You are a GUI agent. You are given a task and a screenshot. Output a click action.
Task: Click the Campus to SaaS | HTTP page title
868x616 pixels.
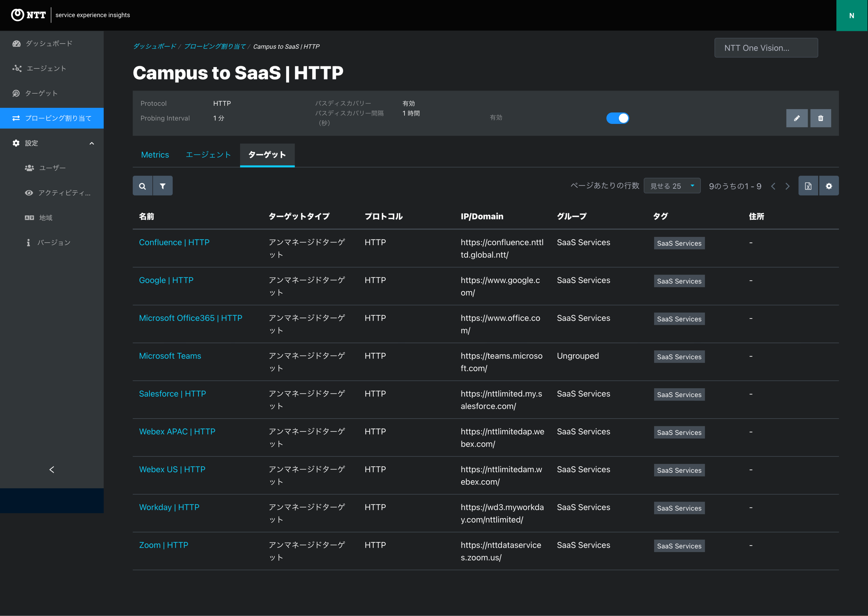pos(238,73)
